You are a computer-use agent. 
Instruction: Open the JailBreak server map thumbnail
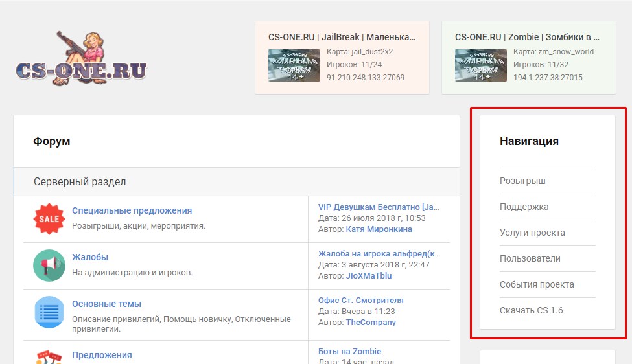pyautogui.click(x=294, y=65)
